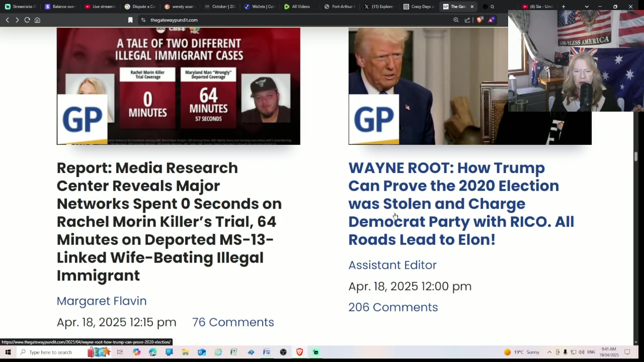Reload the current page
644x362 pixels.
pyautogui.click(x=27, y=20)
